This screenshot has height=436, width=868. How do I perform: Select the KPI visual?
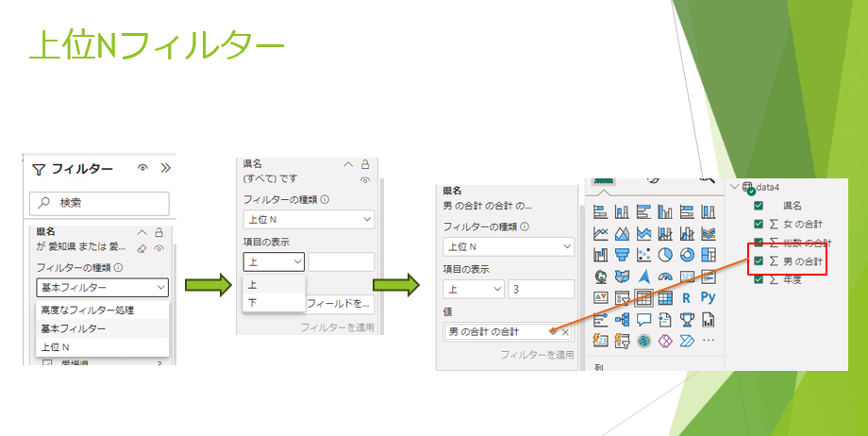pyautogui.click(x=601, y=297)
